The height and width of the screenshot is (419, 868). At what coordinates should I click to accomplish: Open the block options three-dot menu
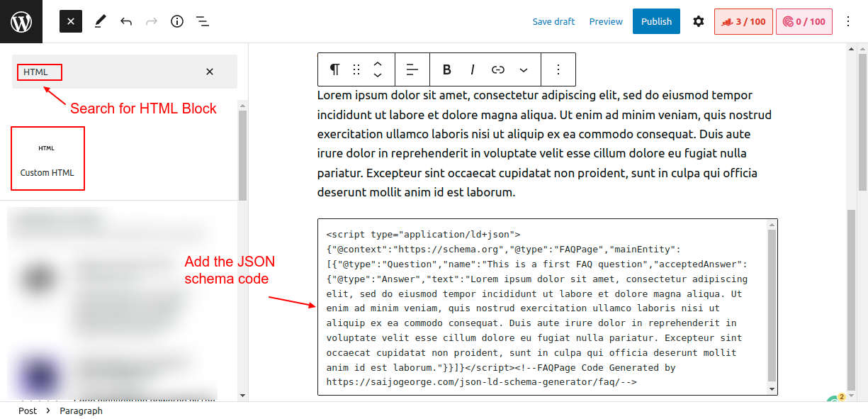(558, 69)
